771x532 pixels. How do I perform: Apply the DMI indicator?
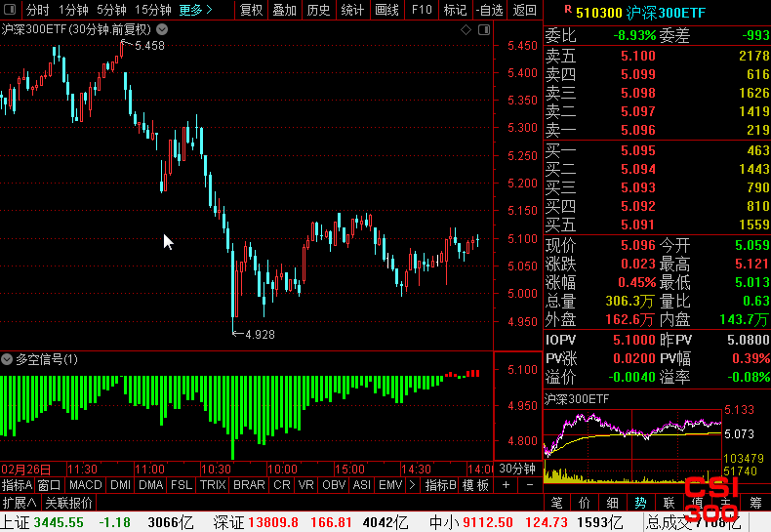[x=120, y=485]
